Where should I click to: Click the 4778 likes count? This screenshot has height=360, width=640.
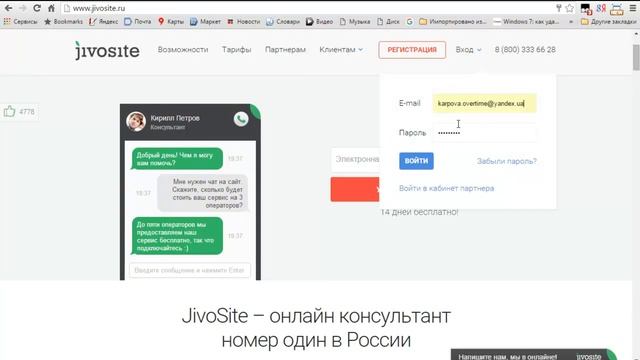pyautogui.click(x=27, y=111)
